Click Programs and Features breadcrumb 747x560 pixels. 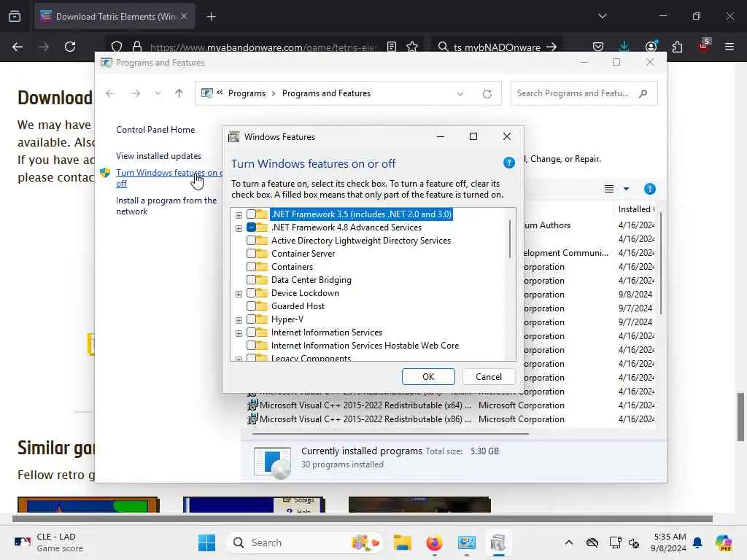(326, 93)
